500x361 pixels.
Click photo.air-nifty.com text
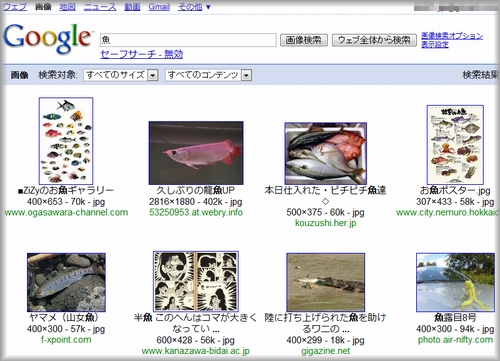tap(455, 340)
